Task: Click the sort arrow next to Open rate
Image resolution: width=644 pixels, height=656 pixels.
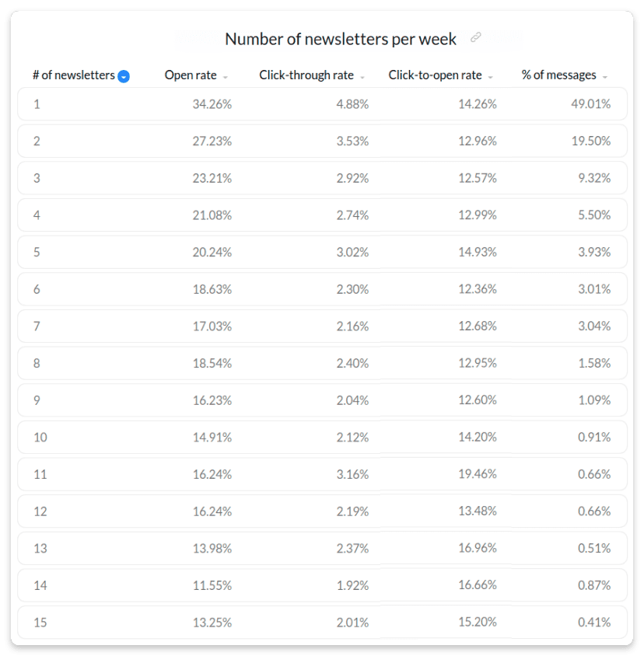Action: pos(226,77)
